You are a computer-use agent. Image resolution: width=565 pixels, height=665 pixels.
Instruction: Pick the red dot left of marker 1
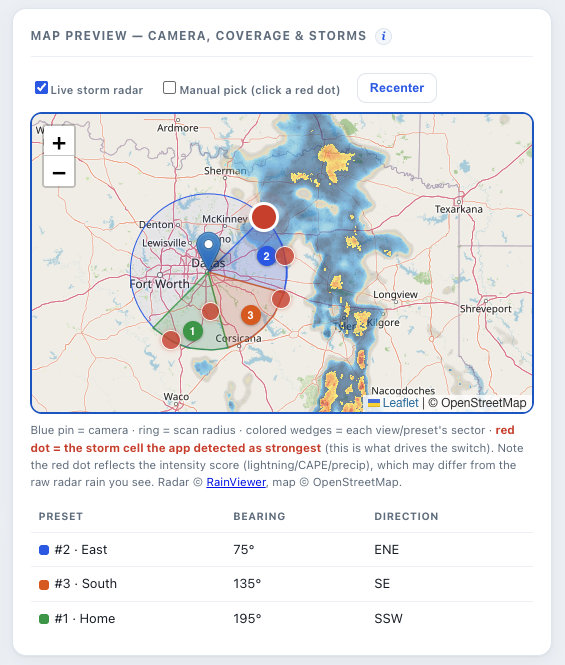pos(171,340)
